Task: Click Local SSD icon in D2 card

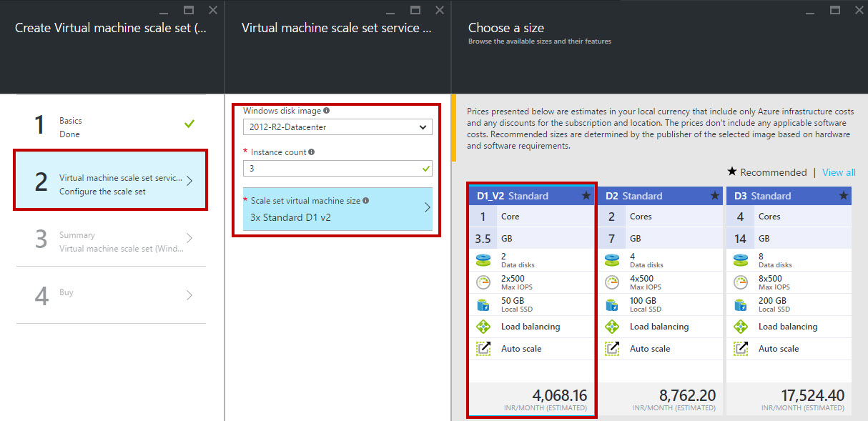Action: tap(612, 304)
